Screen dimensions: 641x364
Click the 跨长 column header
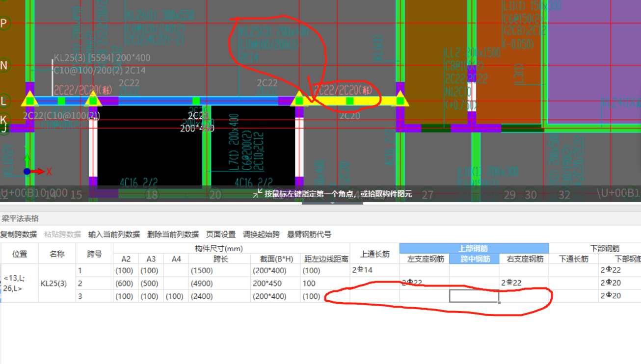pos(220,259)
